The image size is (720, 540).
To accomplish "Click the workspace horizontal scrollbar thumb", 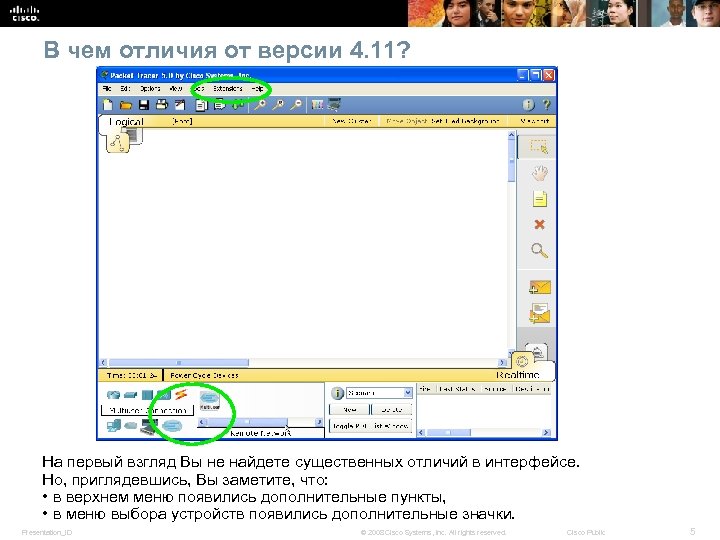I will [179, 363].
